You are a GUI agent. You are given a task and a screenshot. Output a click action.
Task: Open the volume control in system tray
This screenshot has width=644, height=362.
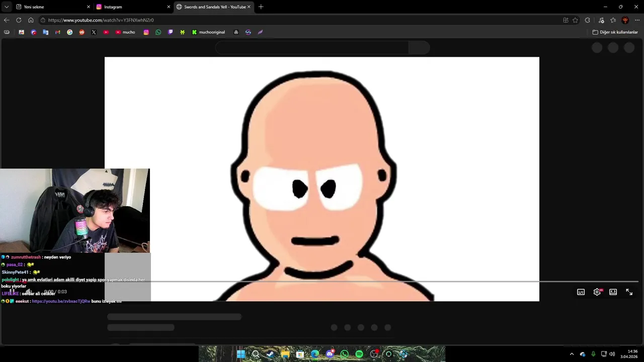pyautogui.click(x=612, y=354)
